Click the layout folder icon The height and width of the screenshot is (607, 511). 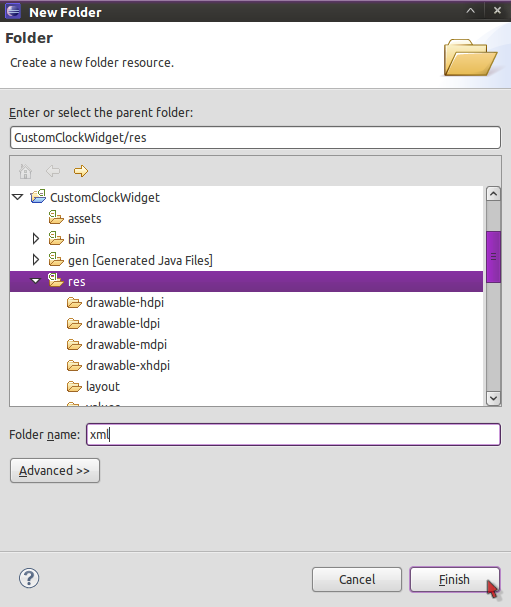[74, 386]
